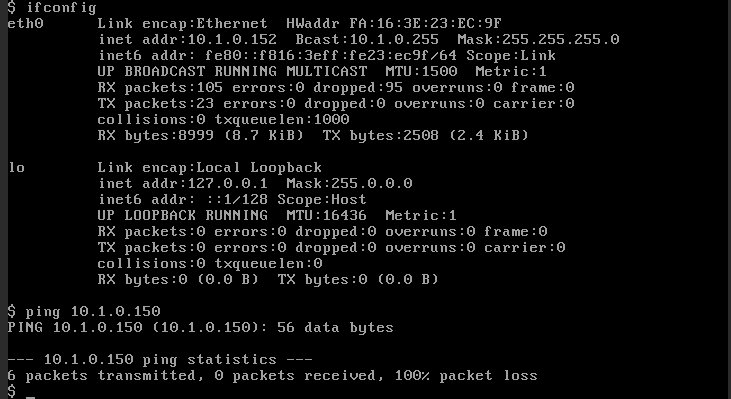Click the lo interface name
Screen dimensions: 731x399
pyautogui.click(x=17, y=167)
